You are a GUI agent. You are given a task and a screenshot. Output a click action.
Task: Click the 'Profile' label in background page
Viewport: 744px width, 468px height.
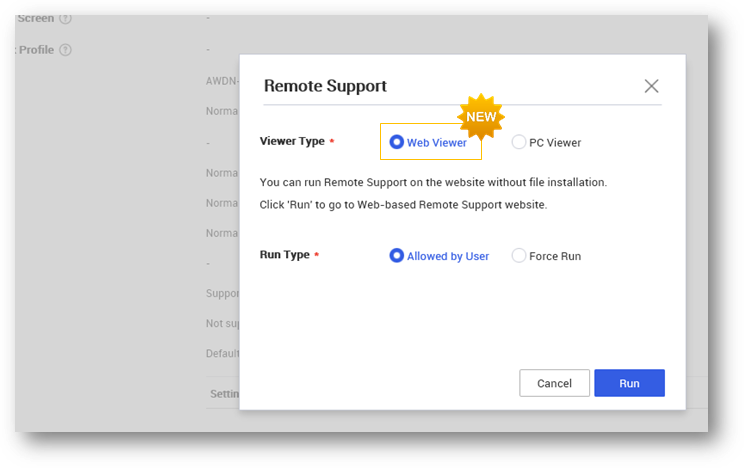click(36, 50)
